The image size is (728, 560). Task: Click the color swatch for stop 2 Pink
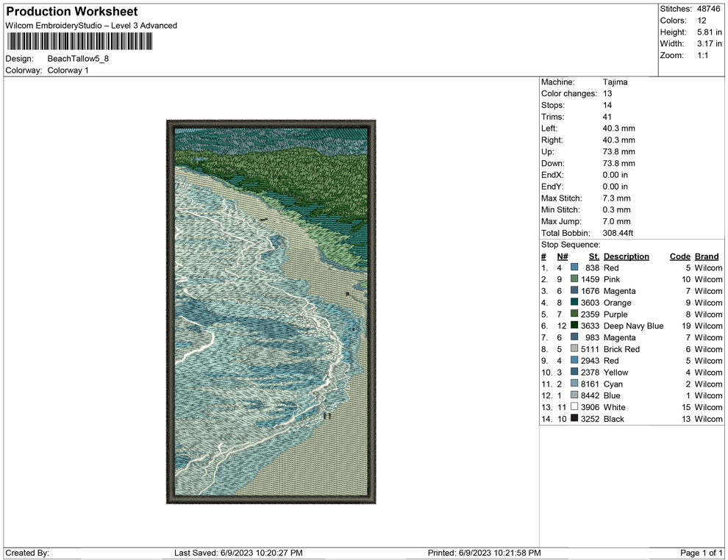[574, 279]
